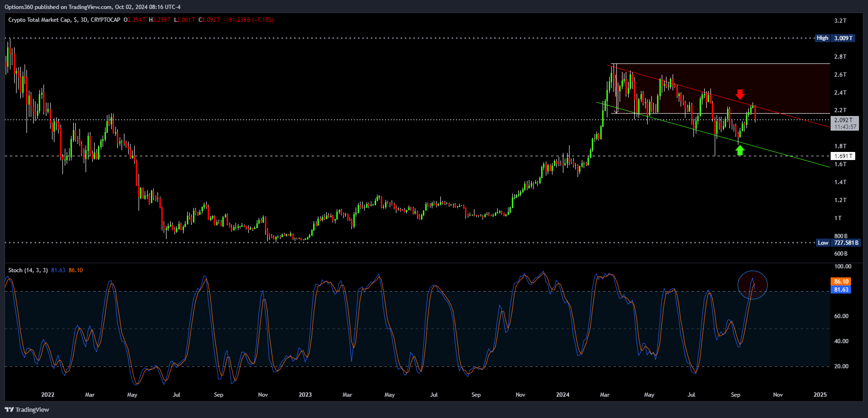Click the 2022 label on time axis
Viewport: 868px width, 418px height.
tap(48, 395)
